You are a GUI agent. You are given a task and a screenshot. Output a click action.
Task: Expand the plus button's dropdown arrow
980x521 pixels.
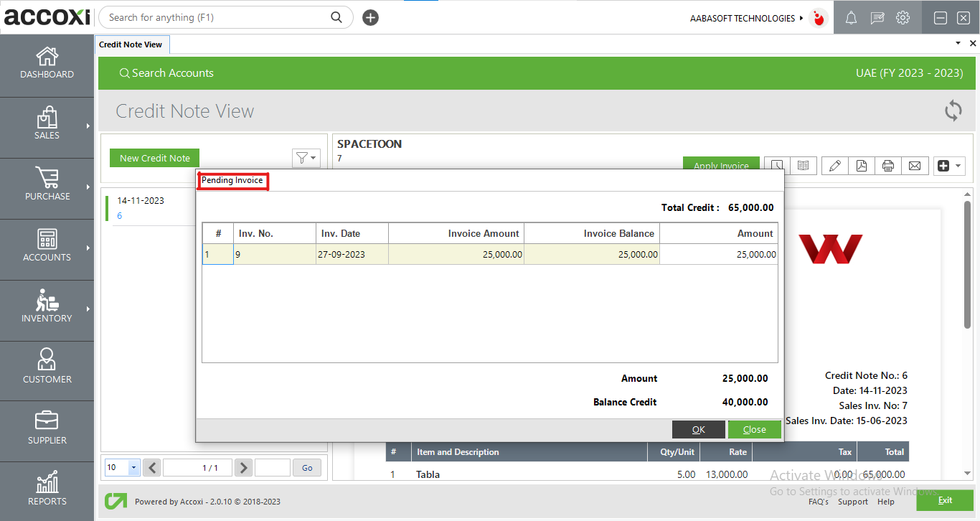pyautogui.click(x=959, y=166)
